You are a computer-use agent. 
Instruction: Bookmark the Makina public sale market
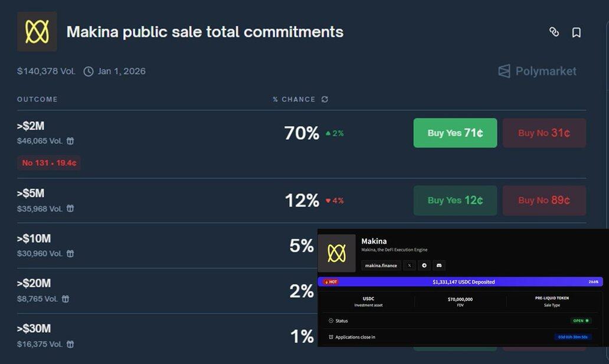(577, 32)
